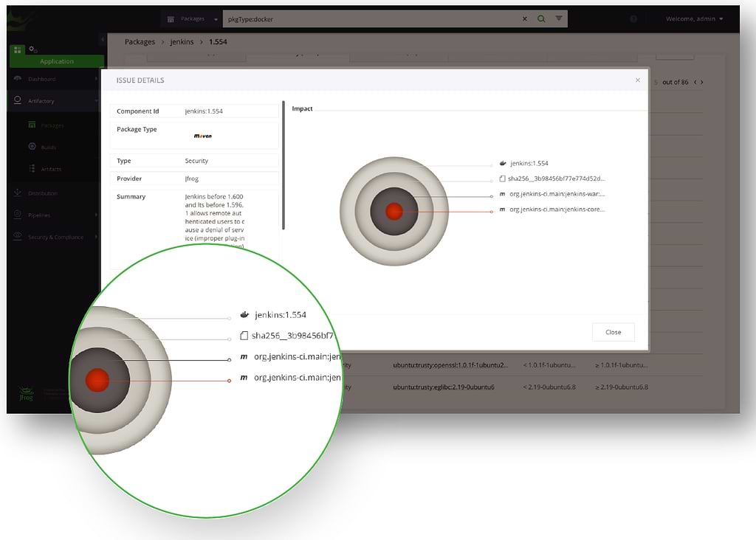The height and width of the screenshot is (540, 756).
Task: Click the Pipelines icon in sidebar
Action: point(18,215)
